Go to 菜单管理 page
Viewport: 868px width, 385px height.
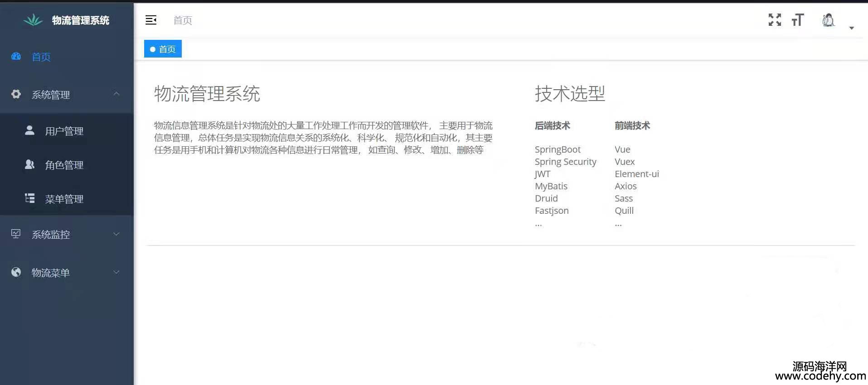point(64,199)
